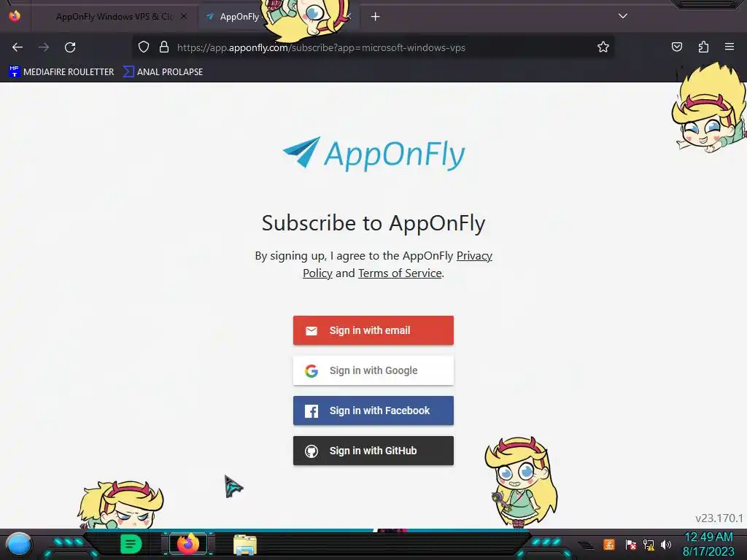747x560 pixels.
Task: Sign in with Google
Action: (373, 370)
